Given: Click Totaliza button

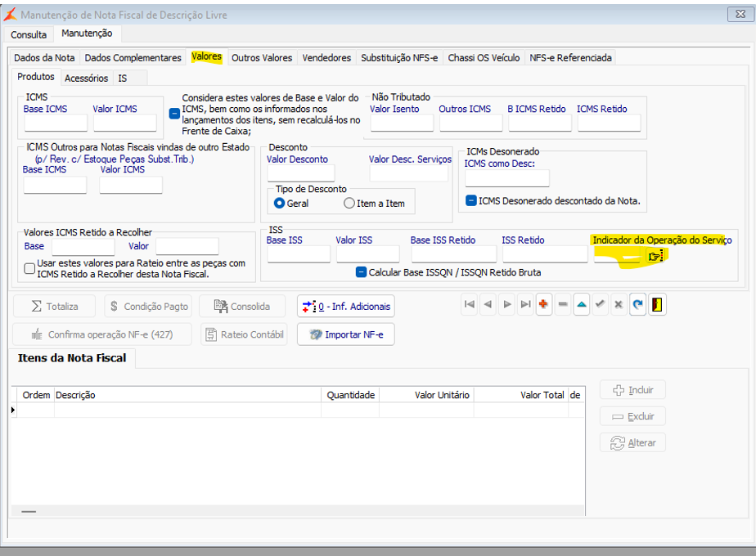Looking at the screenshot, I should coord(55,307).
